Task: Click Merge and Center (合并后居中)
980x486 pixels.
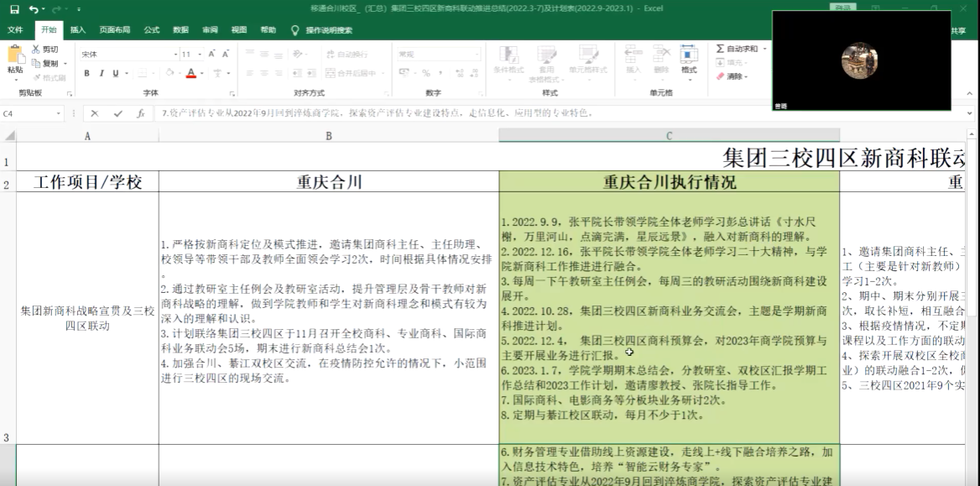Action: click(352, 73)
